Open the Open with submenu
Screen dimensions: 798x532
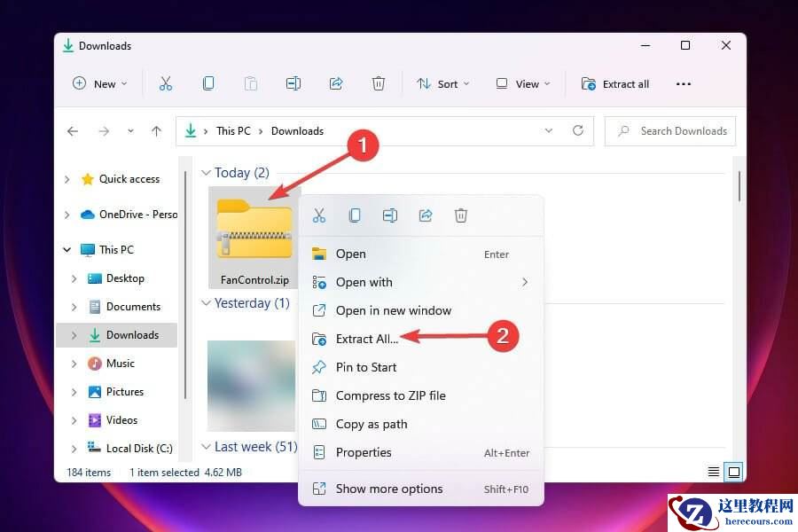[421, 282]
